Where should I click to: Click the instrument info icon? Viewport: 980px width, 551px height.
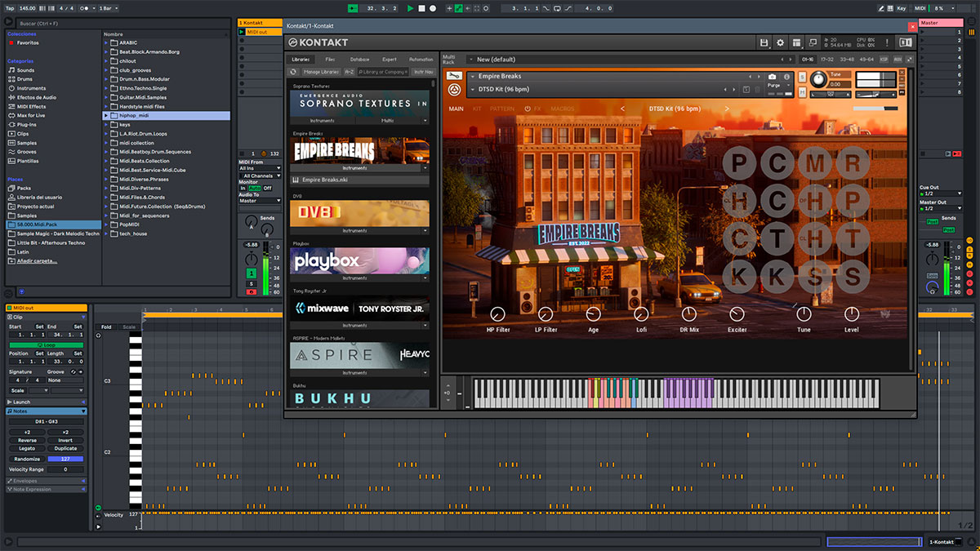pyautogui.click(x=786, y=77)
